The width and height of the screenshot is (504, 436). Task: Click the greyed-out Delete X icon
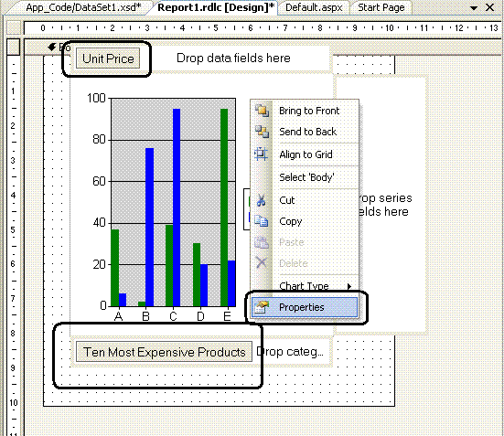click(x=262, y=262)
